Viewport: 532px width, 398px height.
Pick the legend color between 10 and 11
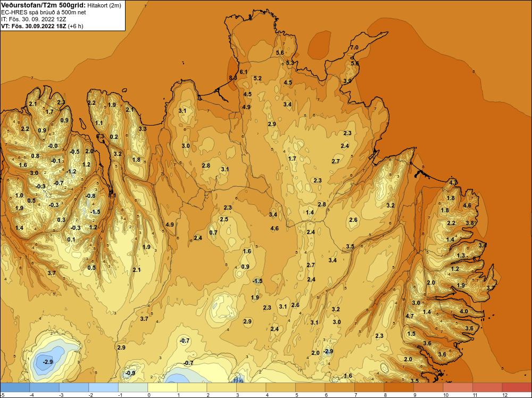coord(458,387)
